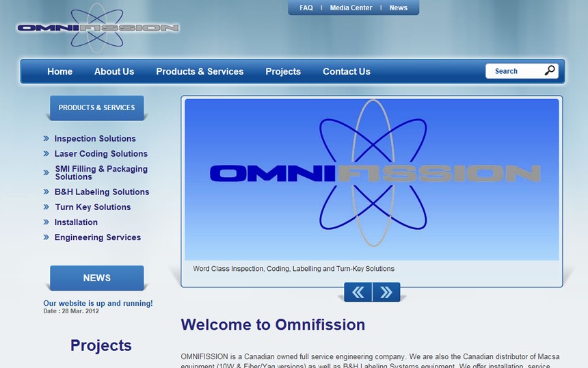Go to the Projects nav page
This screenshot has height=368, width=588.
click(283, 71)
